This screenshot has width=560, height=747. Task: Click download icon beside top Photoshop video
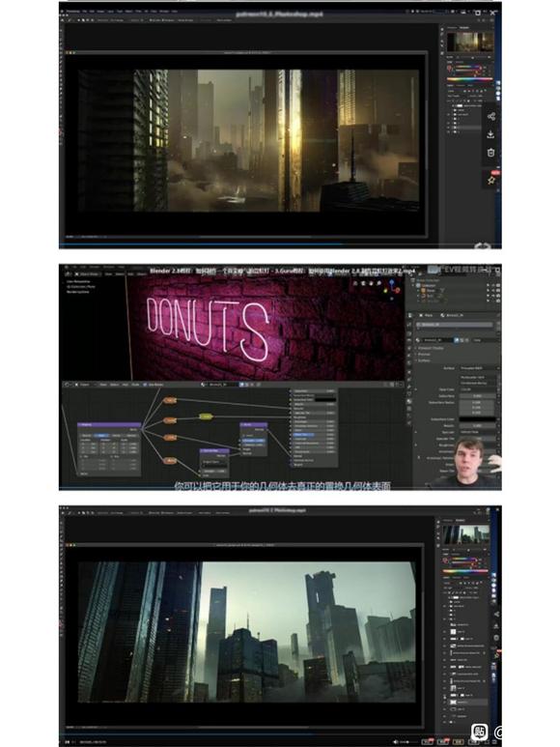click(490, 134)
